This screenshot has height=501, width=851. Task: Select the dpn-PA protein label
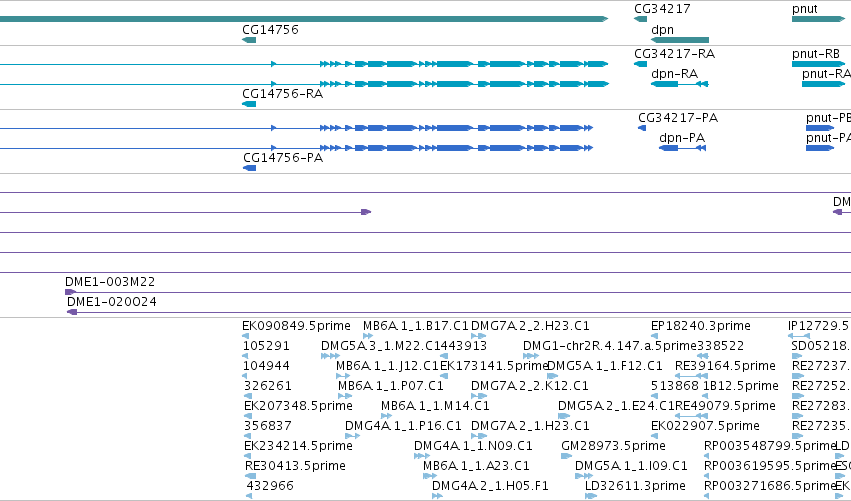pos(682,138)
